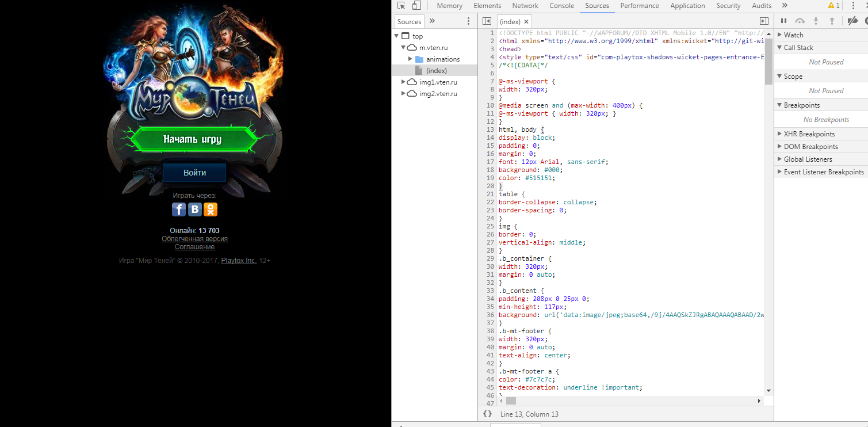The width and height of the screenshot is (868, 427).
Task: Click the pause script execution icon
Action: [783, 21]
